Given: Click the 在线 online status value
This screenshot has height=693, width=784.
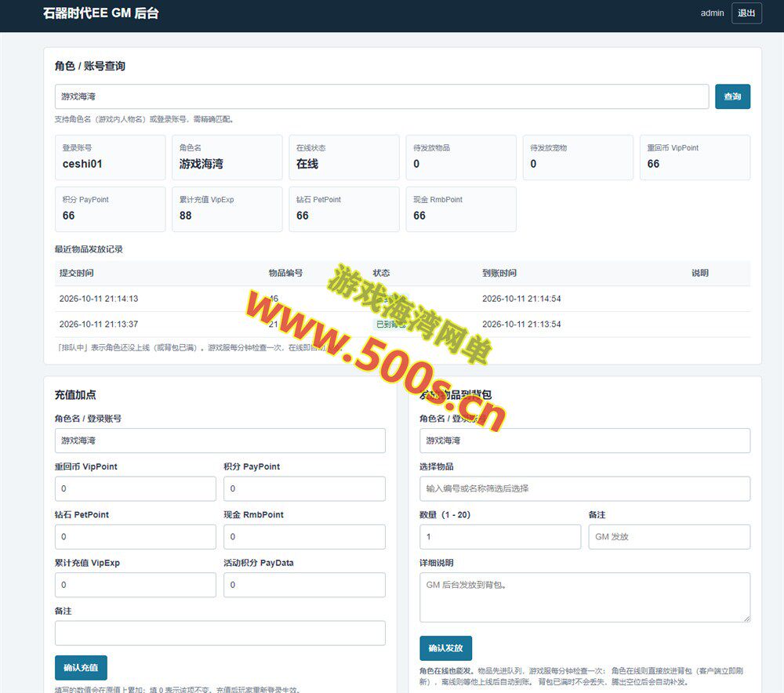Looking at the screenshot, I should (x=307, y=164).
